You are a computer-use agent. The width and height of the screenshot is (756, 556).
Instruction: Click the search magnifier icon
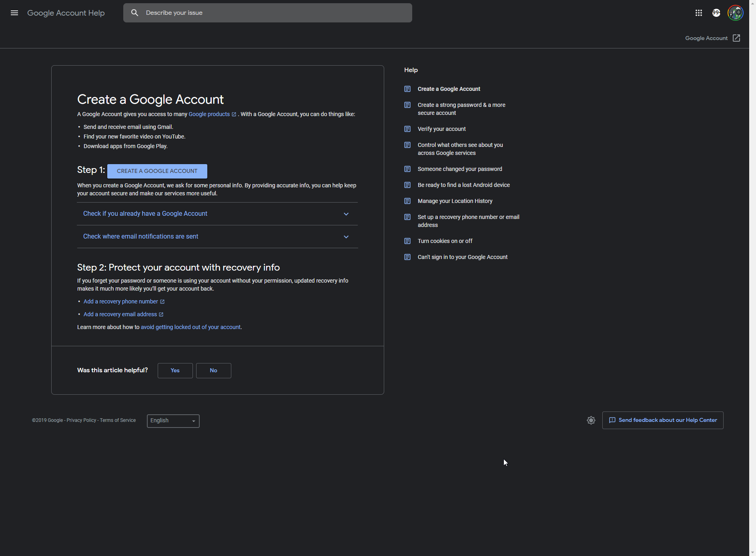pos(135,13)
